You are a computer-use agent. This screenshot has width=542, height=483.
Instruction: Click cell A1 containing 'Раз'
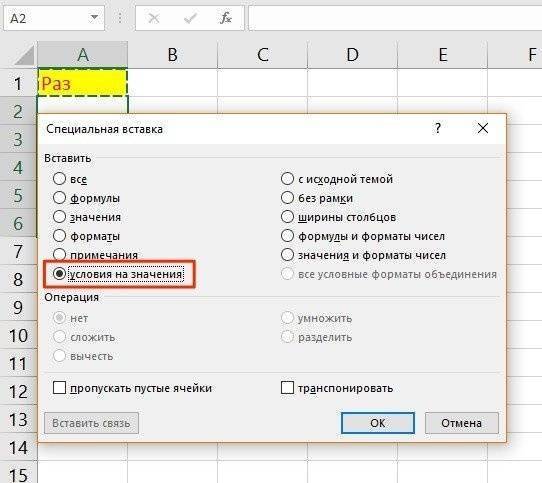[x=83, y=83]
